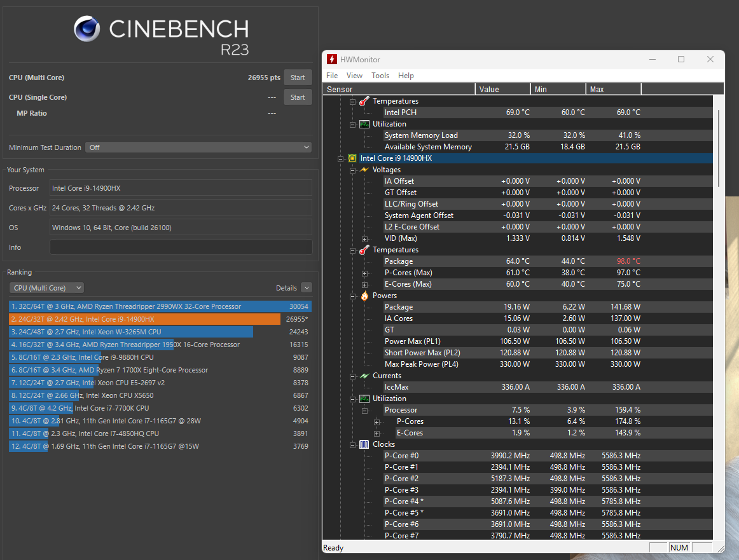Screen dimensions: 739x560
Task: Click the HWMonitor title bar app icon
Action: (332, 59)
